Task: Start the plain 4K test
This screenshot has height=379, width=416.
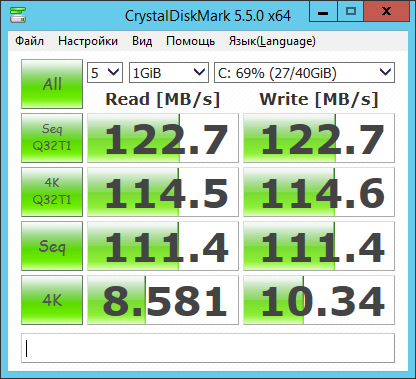Action: coord(52,300)
